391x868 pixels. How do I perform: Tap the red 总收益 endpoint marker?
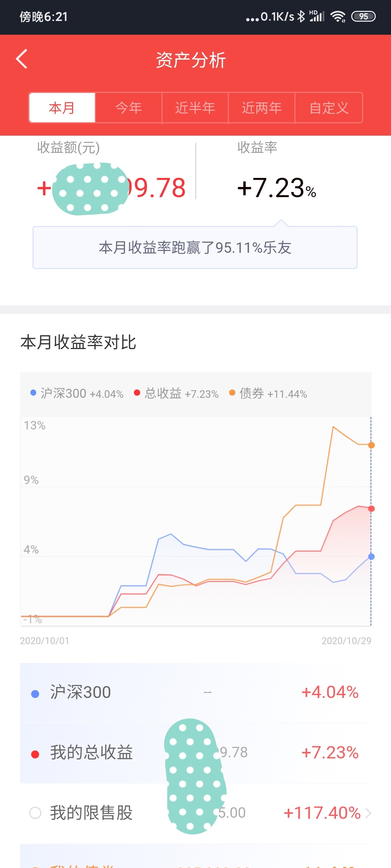point(371,509)
